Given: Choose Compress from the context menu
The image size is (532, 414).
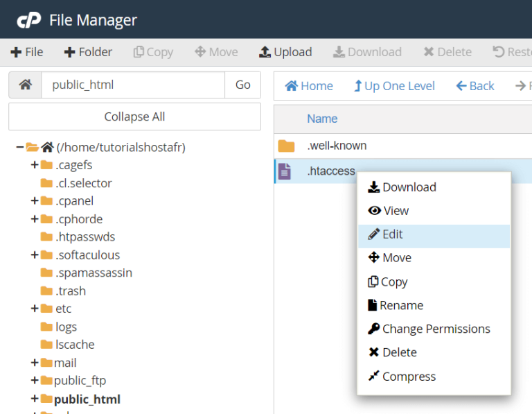Looking at the screenshot, I should pyautogui.click(x=409, y=377).
